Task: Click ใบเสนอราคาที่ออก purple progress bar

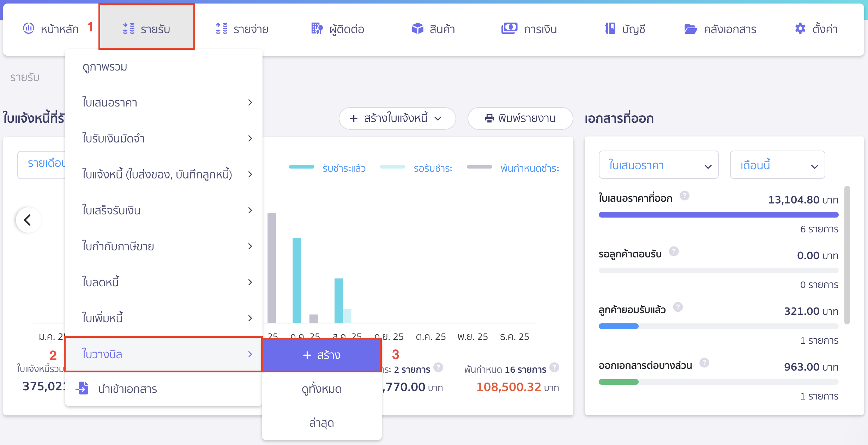Action: pos(718,215)
